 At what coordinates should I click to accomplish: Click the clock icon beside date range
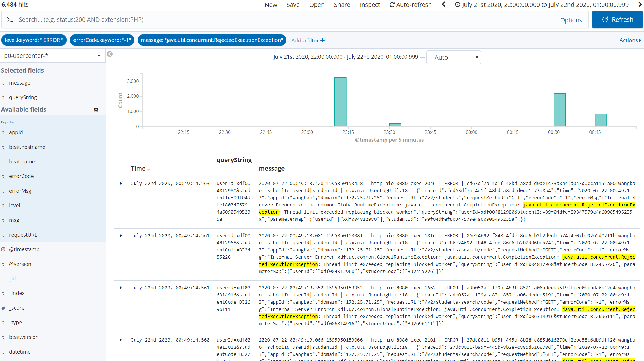[458, 5]
